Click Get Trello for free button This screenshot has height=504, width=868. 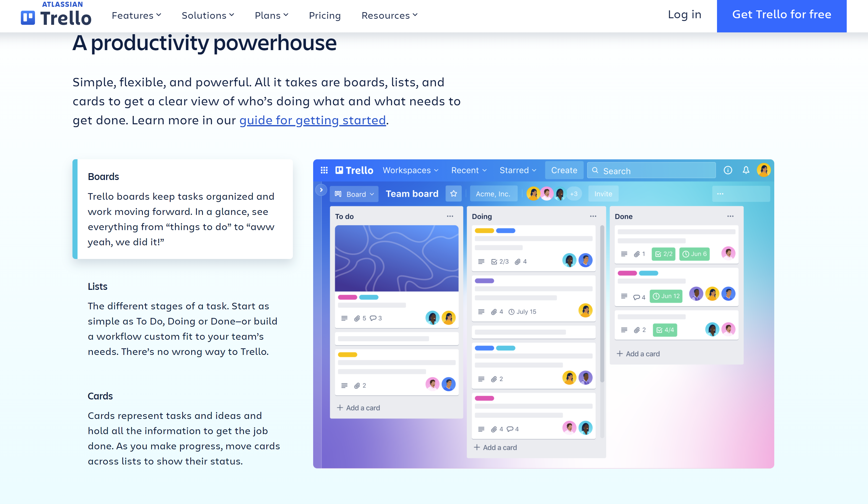(x=782, y=14)
